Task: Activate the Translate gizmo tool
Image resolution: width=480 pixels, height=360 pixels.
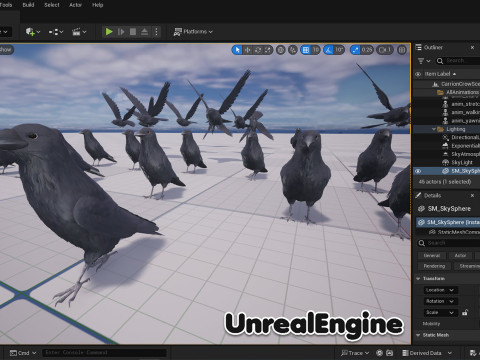Action: tap(247, 50)
